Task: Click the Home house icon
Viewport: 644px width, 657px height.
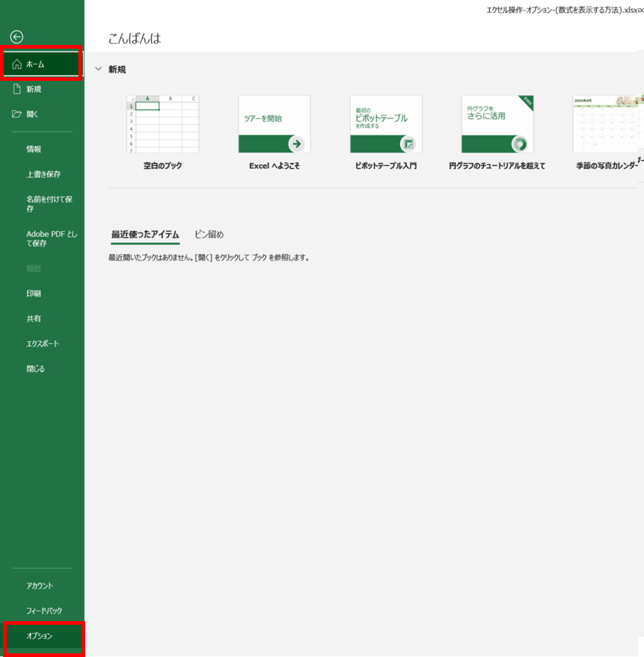Action: [16, 64]
